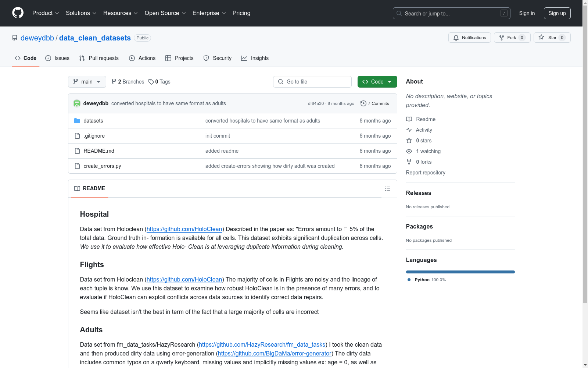
Task: Open the create_errors.py file
Action: (x=102, y=166)
